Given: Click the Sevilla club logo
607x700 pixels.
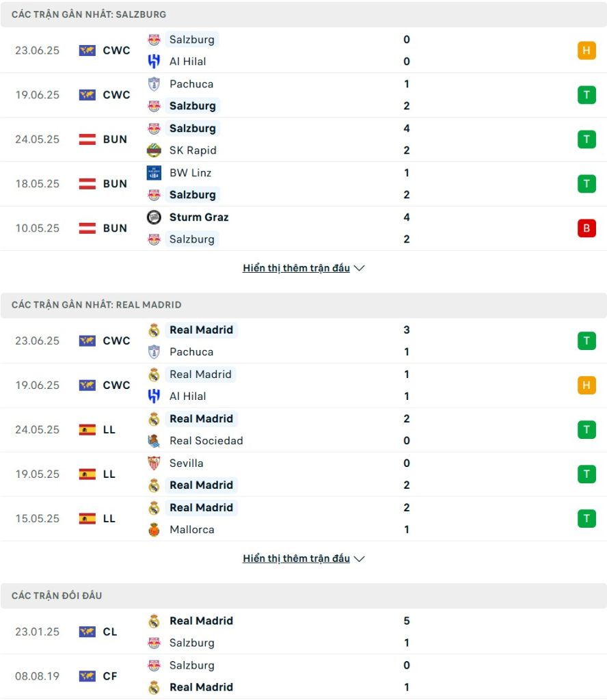Looking at the screenshot, I should (x=154, y=463).
